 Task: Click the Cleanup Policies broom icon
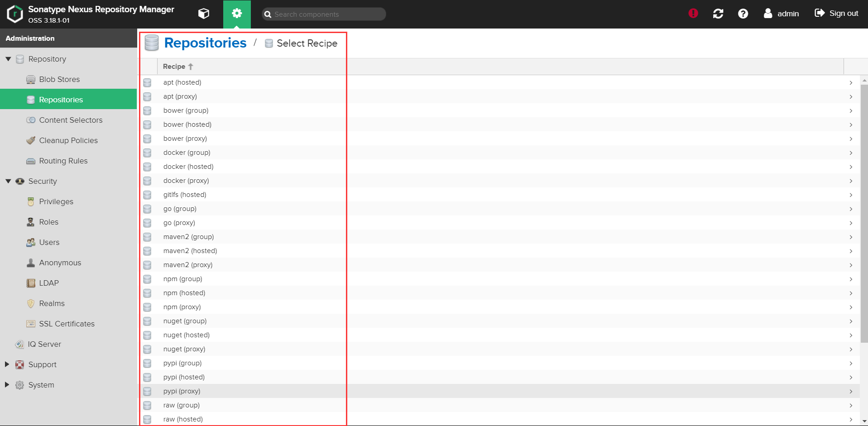pos(31,140)
